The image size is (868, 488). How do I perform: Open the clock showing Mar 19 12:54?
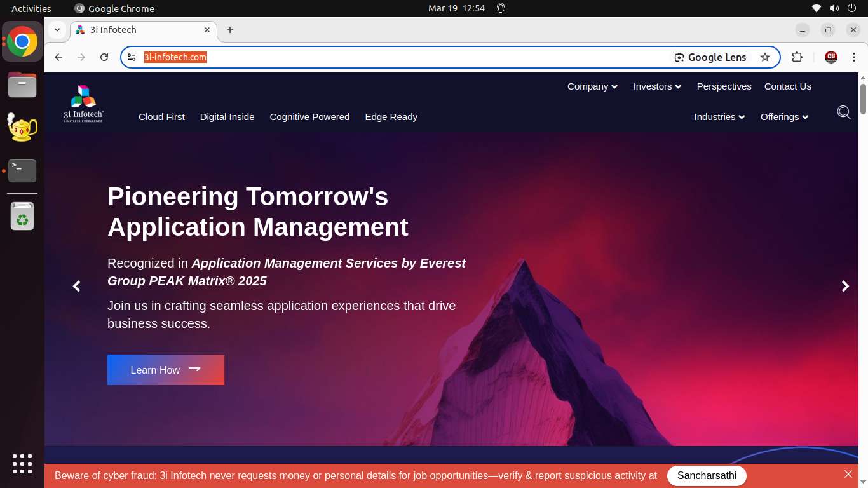[x=457, y=8]
